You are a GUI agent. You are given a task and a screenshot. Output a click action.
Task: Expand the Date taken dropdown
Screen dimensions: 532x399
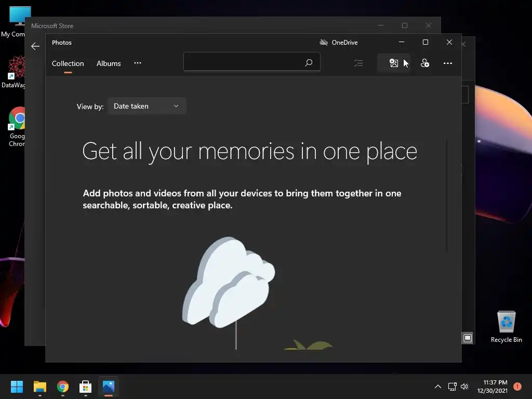point(147,106)
